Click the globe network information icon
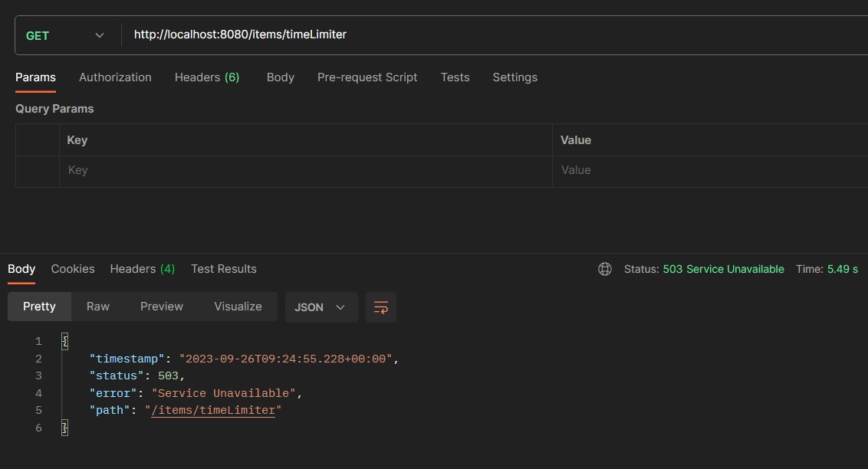 click(605, 269)
